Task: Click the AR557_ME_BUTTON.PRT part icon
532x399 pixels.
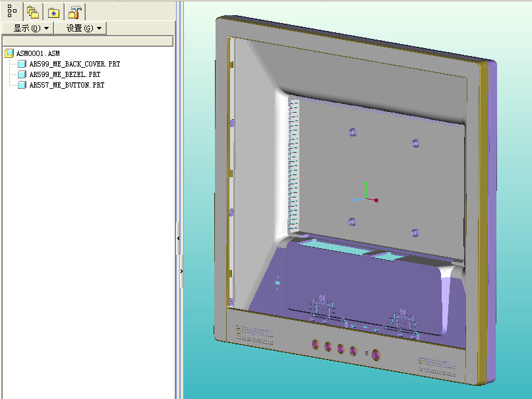Action: tap(22, 85)
